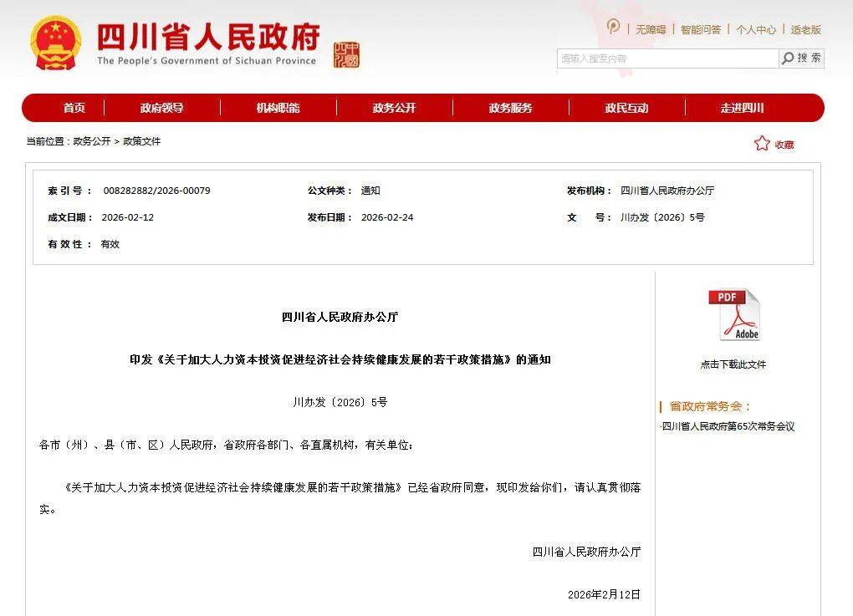This screenshot has height=616, width=853.
Task: Click the national emblem logo
Action: tap(56, 43)
